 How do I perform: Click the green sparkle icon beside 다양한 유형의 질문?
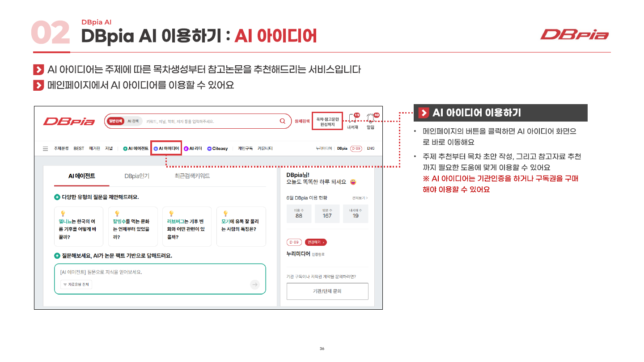click(57, 197)
